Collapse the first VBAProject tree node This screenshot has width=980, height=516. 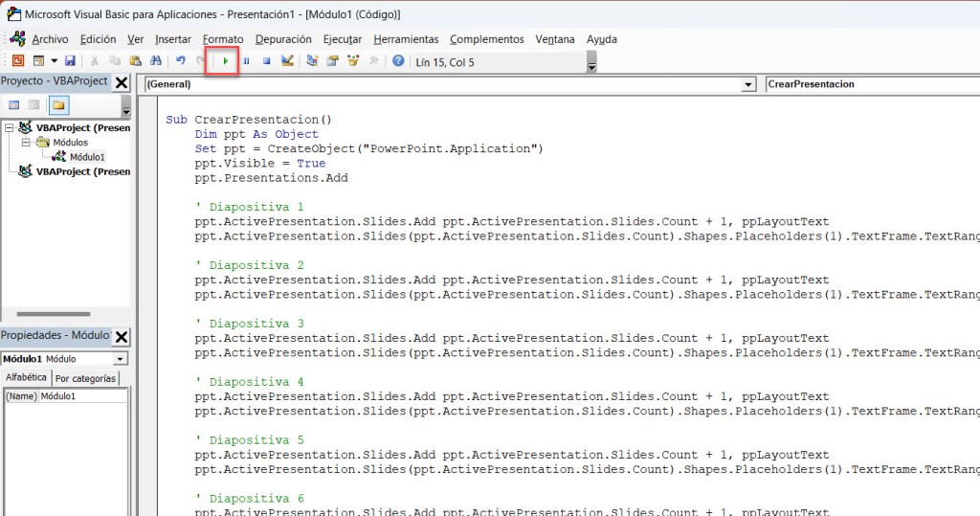point(10,127)
